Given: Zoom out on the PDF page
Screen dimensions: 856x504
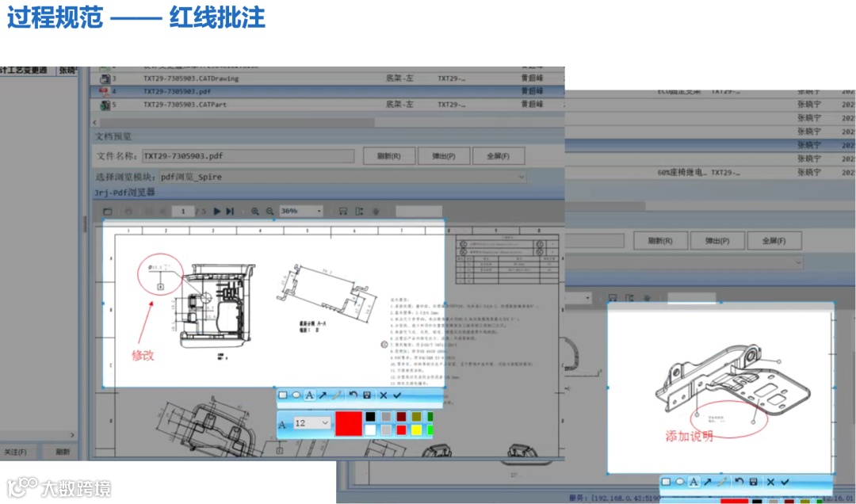Looking at the screenshot, I should pos(269,212).
